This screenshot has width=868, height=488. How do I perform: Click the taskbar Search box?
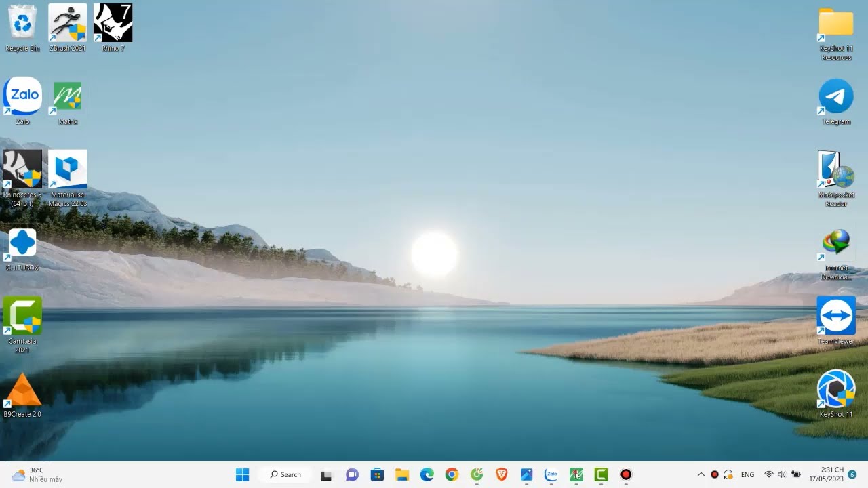(285, 474)
